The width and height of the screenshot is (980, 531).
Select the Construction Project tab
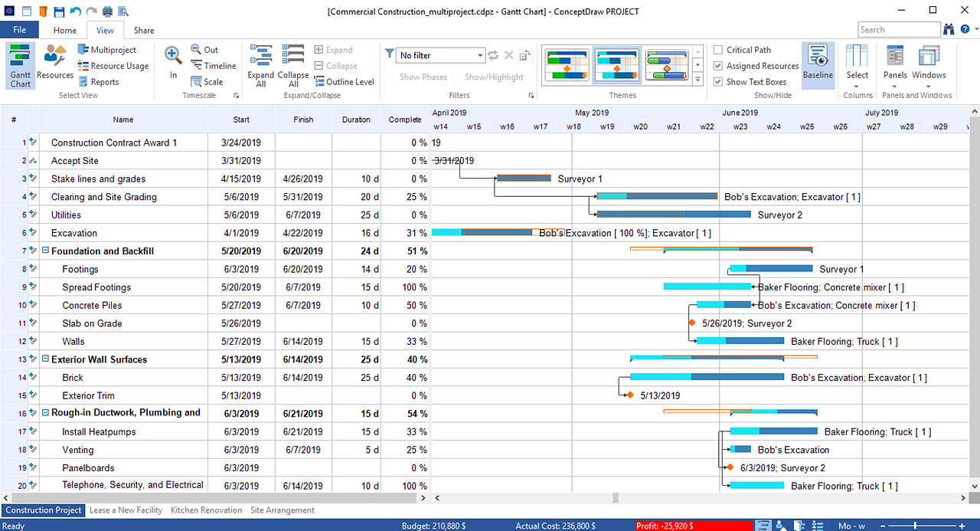pos(43,510)
